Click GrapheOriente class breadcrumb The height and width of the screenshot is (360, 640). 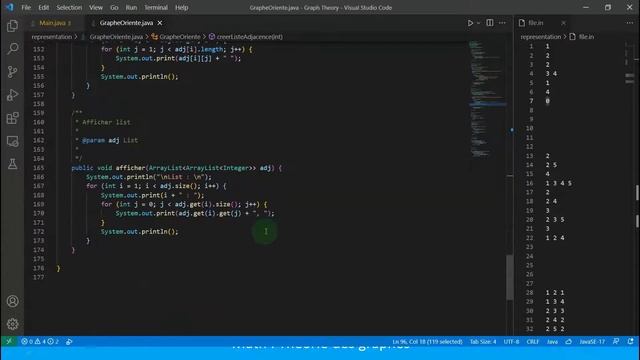pos(180,37)
